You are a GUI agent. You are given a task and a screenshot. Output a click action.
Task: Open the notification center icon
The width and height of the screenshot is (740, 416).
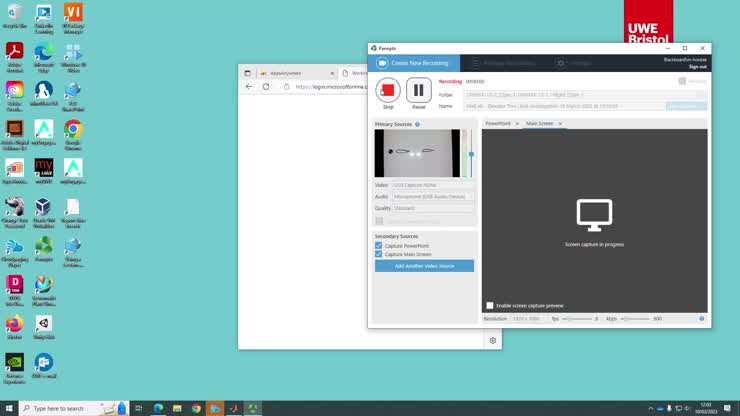727,408
